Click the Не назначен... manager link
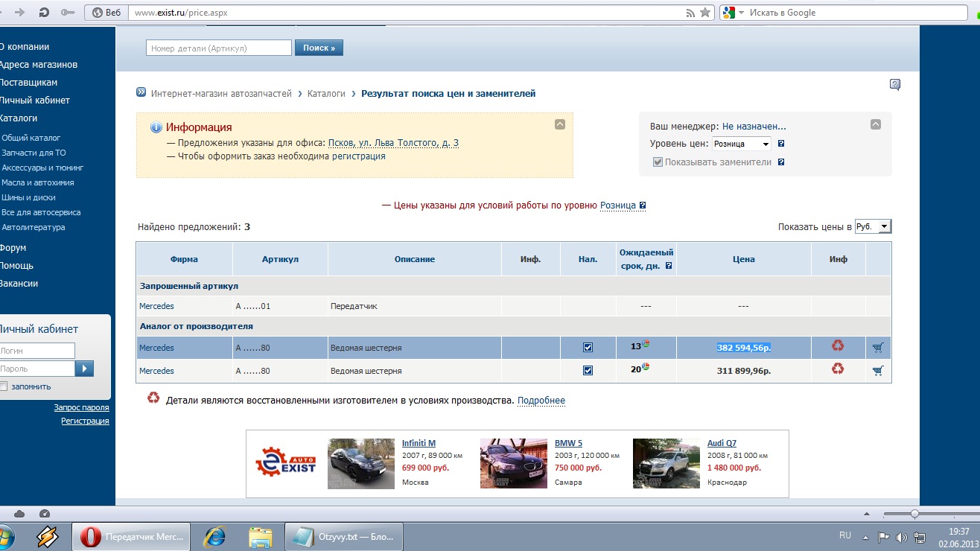 (x=754, y=127)
